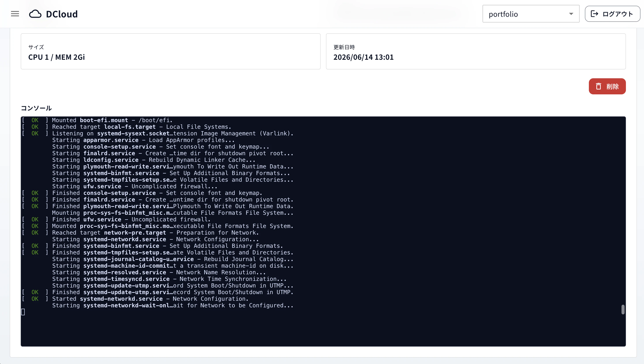Click the CPU 1 / MEM 2Gi value
This screenshot has width=644, height=364.
[56, 57]
